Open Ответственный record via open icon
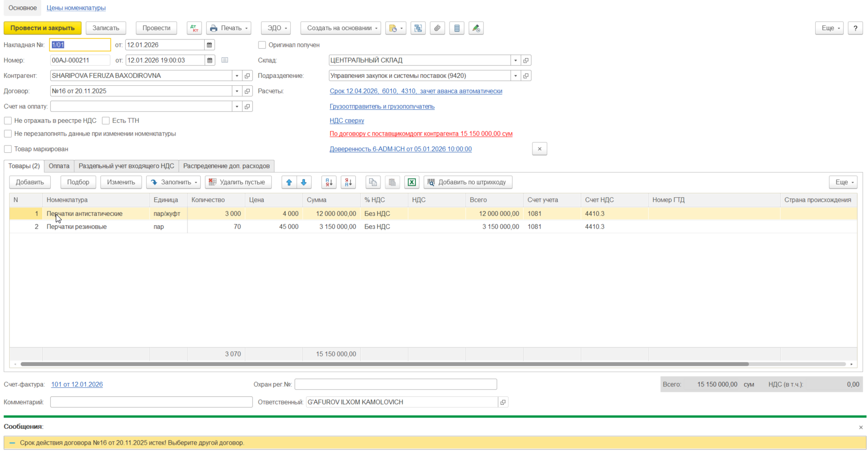This screenshot has height=454, width=868. point(503,402)
